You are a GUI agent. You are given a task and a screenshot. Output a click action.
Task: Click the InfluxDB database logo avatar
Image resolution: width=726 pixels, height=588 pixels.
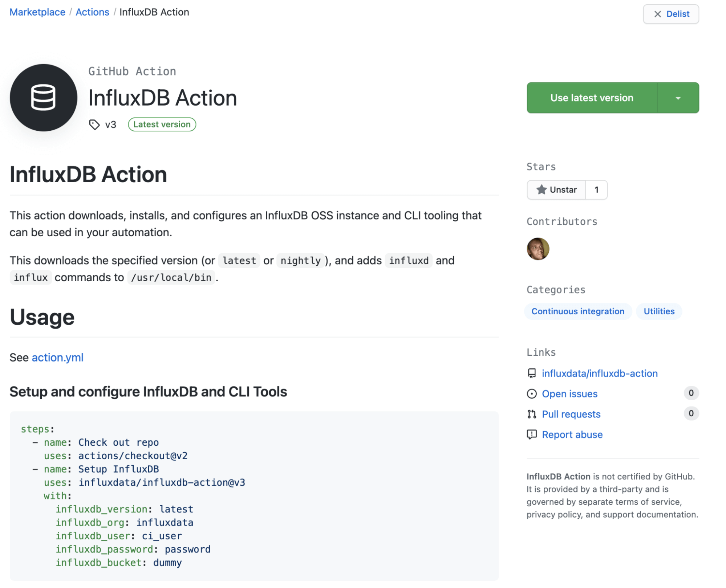[43, 98]
